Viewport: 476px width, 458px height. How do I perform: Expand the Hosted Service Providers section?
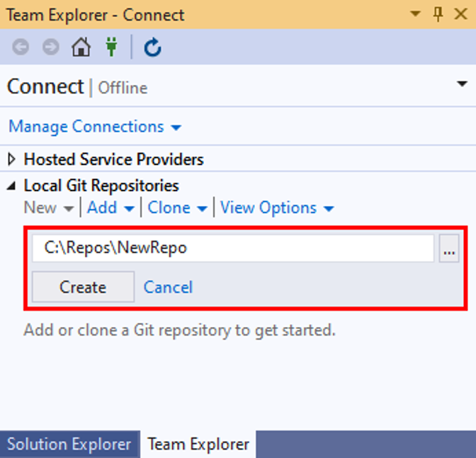[11, 159]
